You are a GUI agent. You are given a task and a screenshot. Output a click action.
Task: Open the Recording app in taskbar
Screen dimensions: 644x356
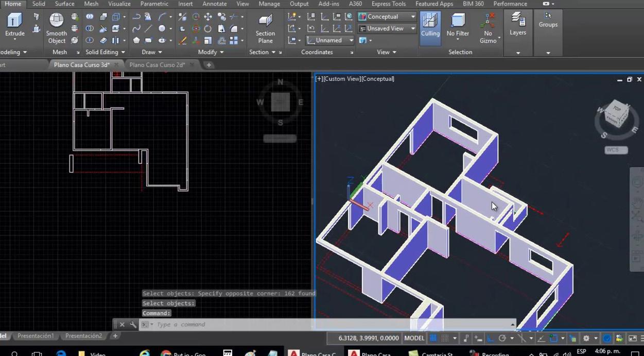click(x=489, y=353)
